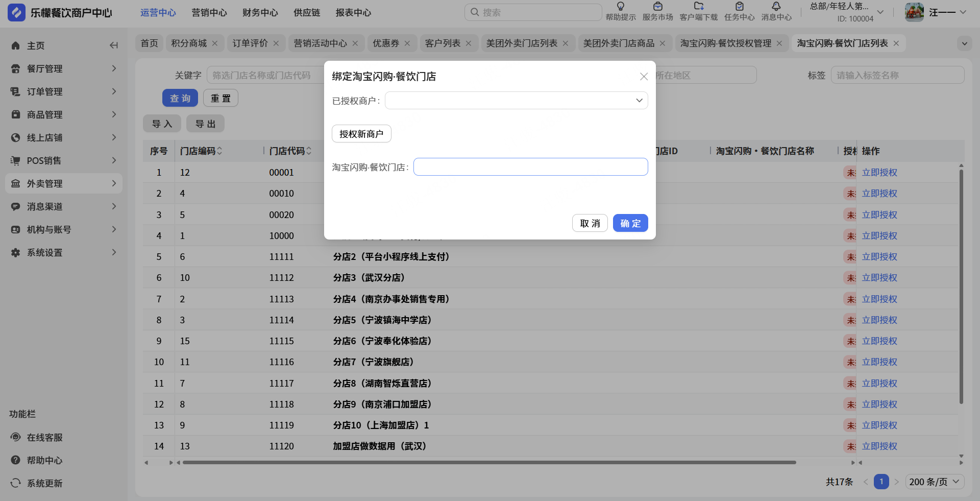
Task: Click the 淘宝闪购·餐饮门店 input field
Action: [x=530, y=167]
